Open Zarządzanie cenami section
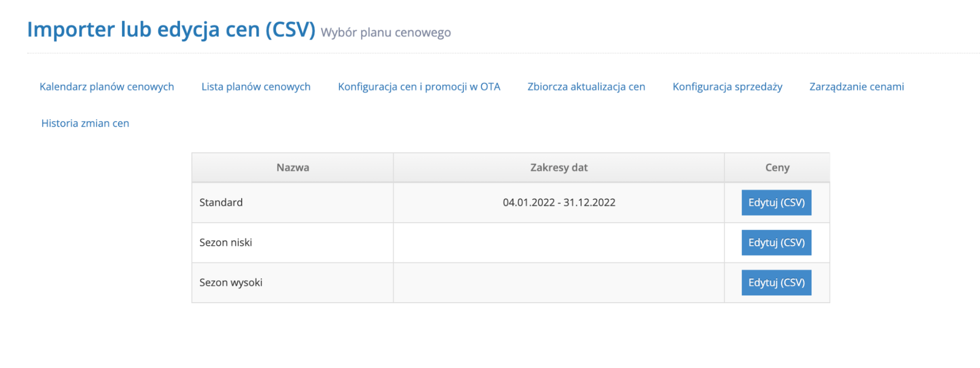The width and height of the screenshot is (980, 368). (856, 87)
